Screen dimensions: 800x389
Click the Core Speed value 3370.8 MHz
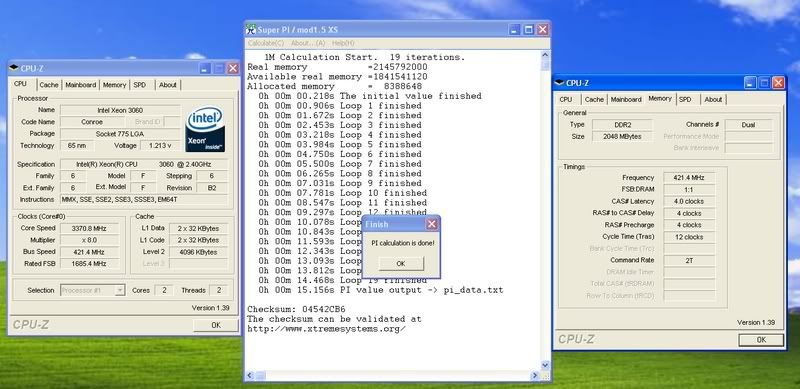click(x=89, y=228)
